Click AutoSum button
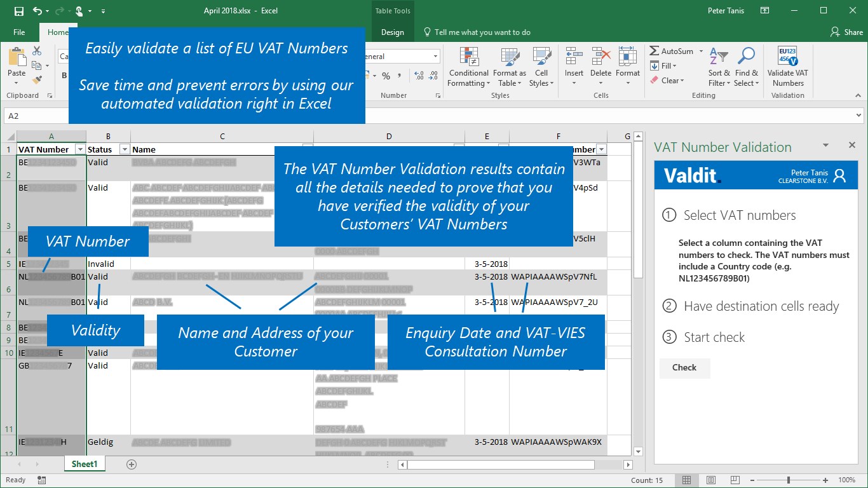 click(672, 51)
